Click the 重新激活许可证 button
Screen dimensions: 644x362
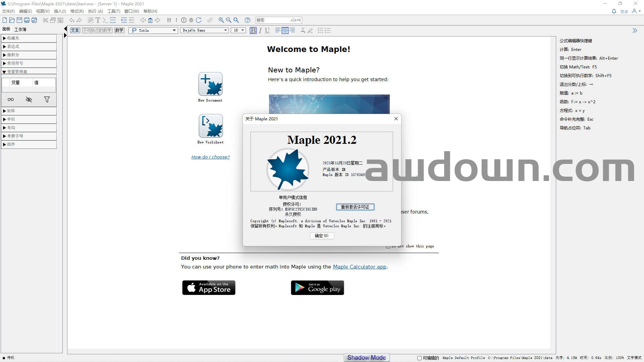click(355, 207)
